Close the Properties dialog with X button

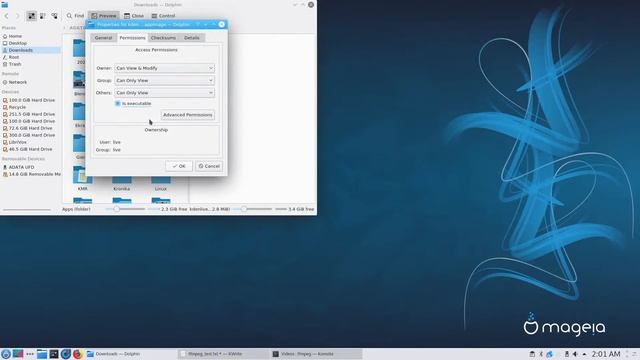tap(222, 24)
